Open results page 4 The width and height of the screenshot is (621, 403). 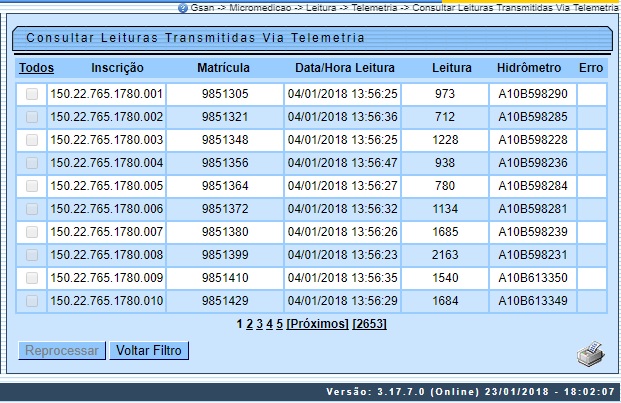pyautogui.click(x=269, y=324)
